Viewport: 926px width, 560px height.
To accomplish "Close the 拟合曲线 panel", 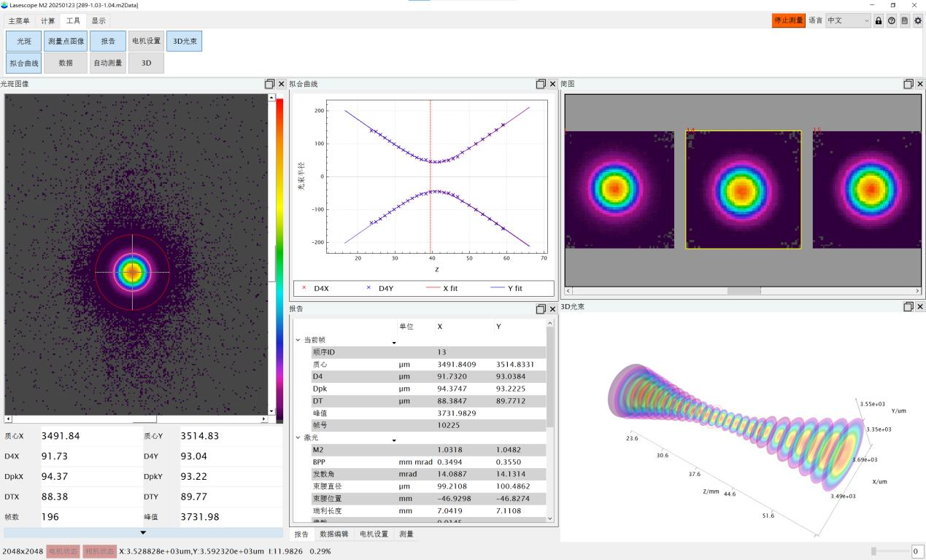I will click(552, 84).
